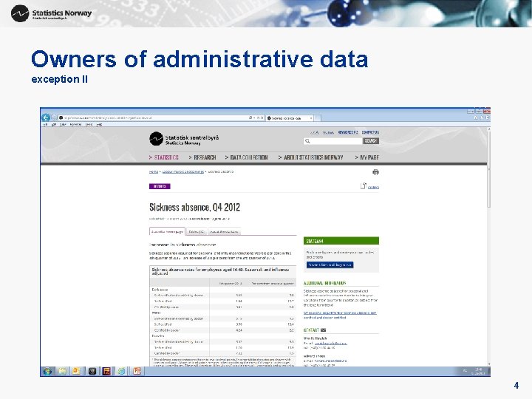
Task: Open the PowerPoint taskbar icon
Action: click(137, 371)
